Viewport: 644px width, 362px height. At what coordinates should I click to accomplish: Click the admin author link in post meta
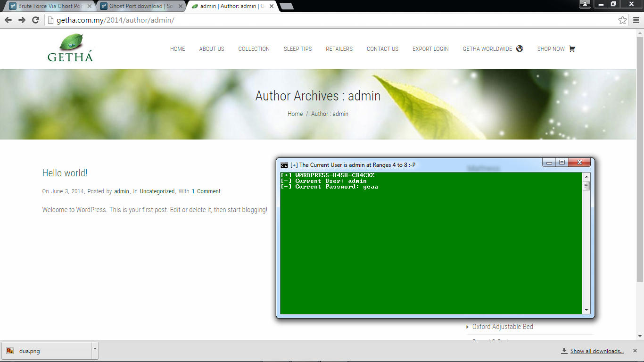point(122,191)
